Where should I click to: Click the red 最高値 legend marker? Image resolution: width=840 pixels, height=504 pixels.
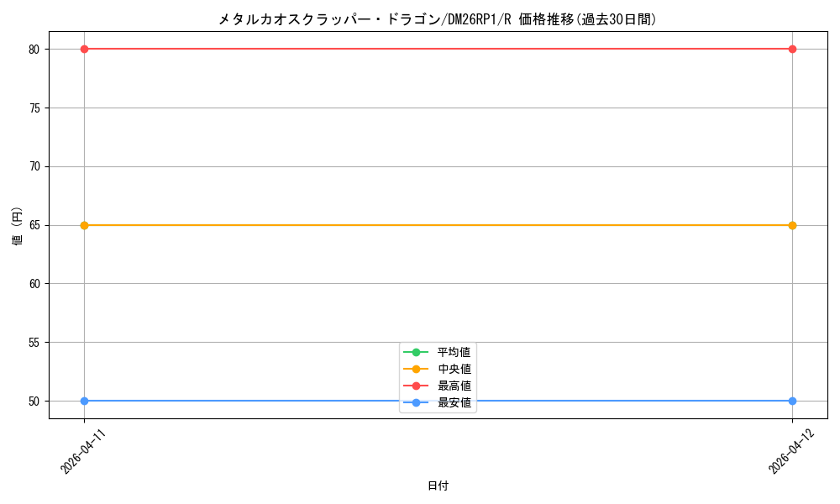[x=416, y=386]
